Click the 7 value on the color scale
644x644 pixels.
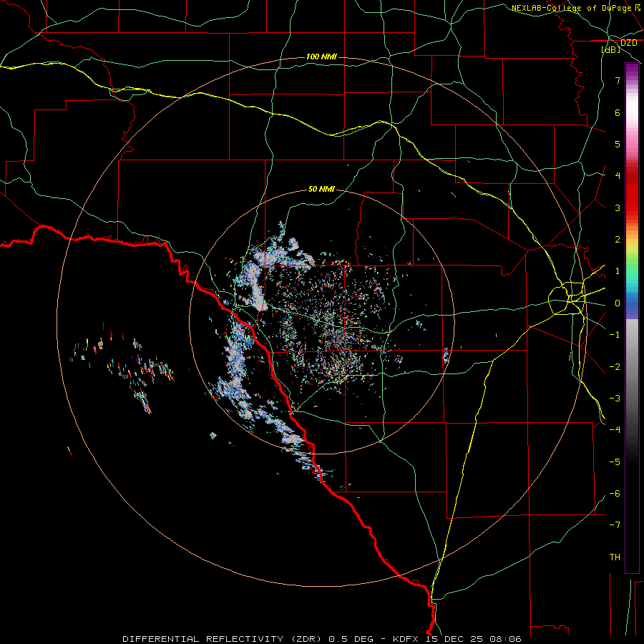[x=618, y=80]
